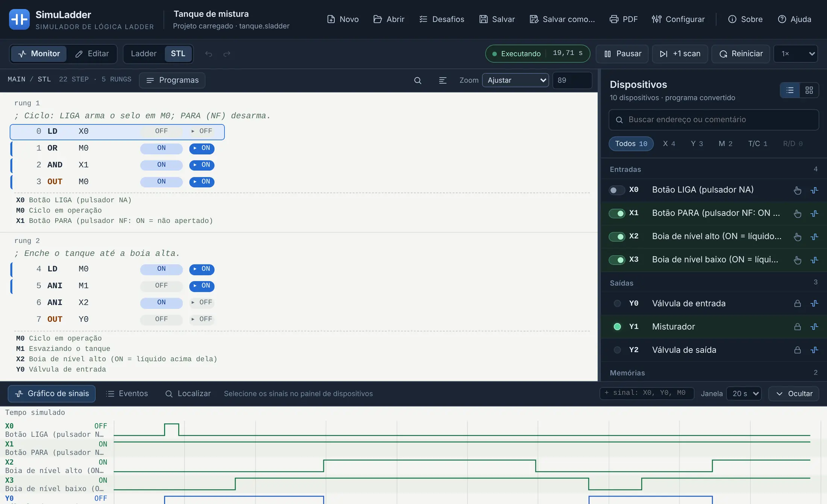Open the Programas list

pyautogui.click(x=172, y=80)
